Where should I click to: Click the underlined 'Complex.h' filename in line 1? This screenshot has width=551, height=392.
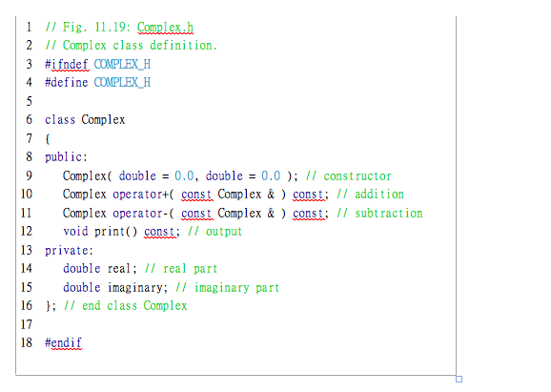click(x=165, y=28)
